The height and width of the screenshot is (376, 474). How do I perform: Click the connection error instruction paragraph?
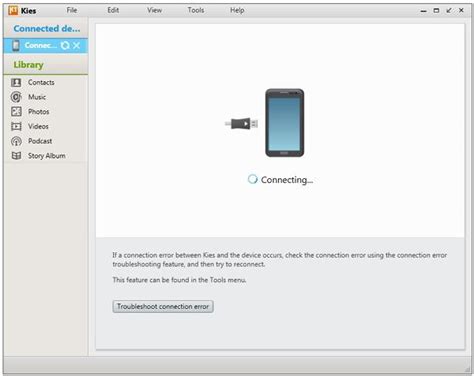279,260
